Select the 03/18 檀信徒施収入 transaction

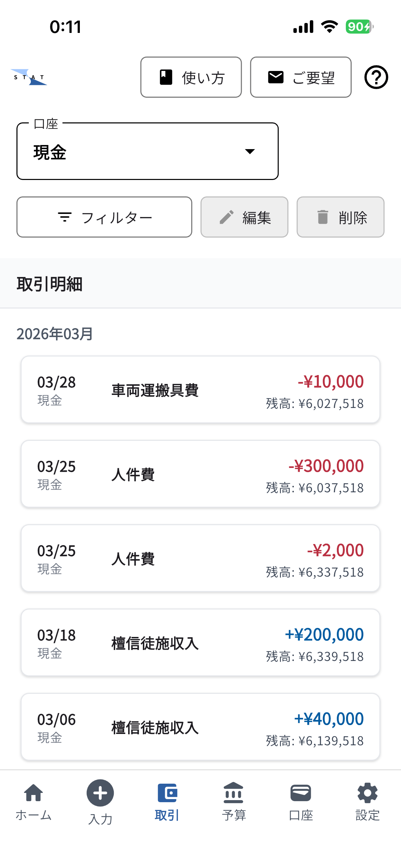click(200, 643)
